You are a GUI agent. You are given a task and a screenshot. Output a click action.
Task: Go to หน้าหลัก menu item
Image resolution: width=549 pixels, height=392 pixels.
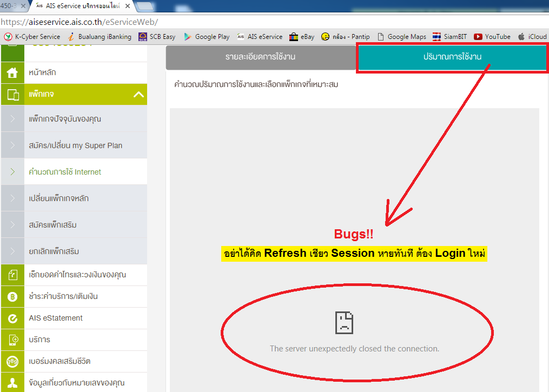click(74, 72)
